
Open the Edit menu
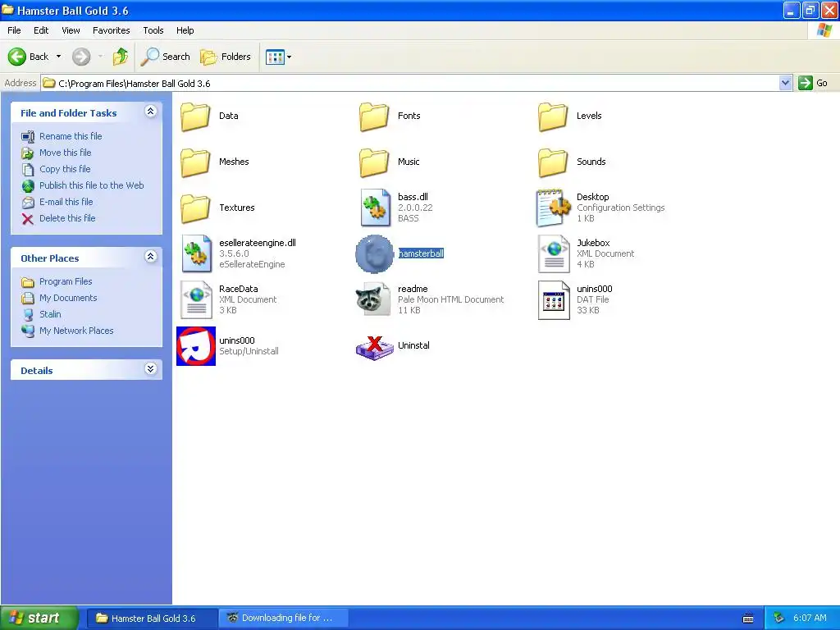click(41, 30)
